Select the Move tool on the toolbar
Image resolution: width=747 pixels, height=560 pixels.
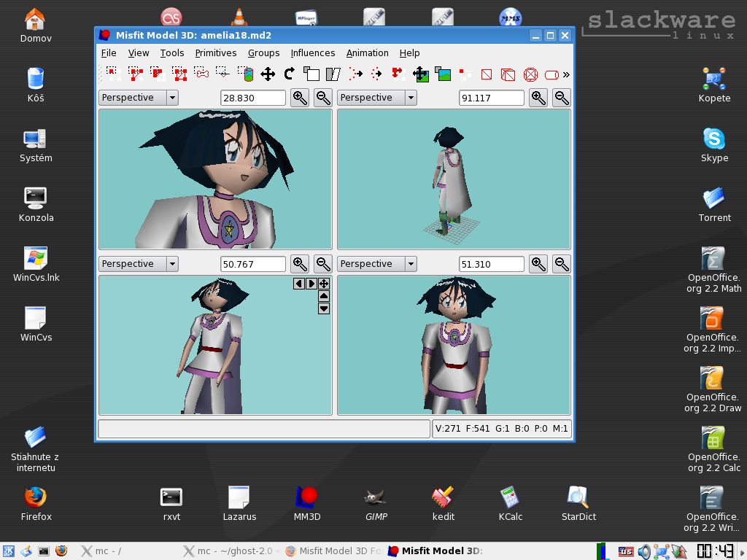tap(269, 74)
